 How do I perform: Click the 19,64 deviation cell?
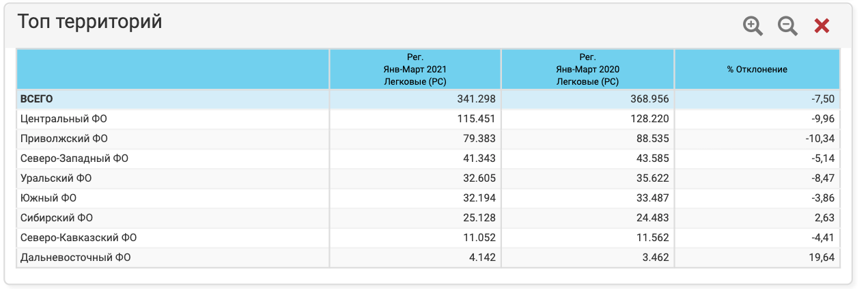coord(821,258)
